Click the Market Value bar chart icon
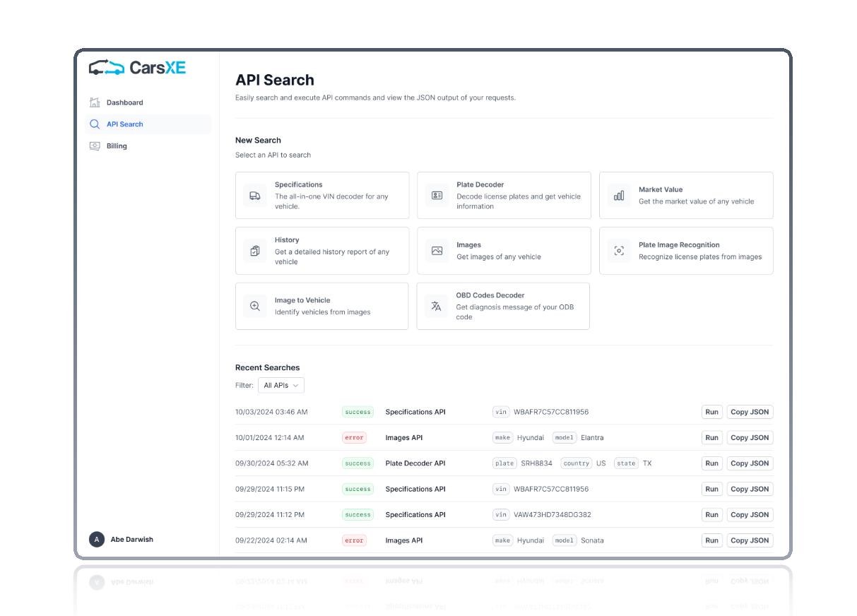The height and width of the screenshot is (616, 857). (619, 196)
